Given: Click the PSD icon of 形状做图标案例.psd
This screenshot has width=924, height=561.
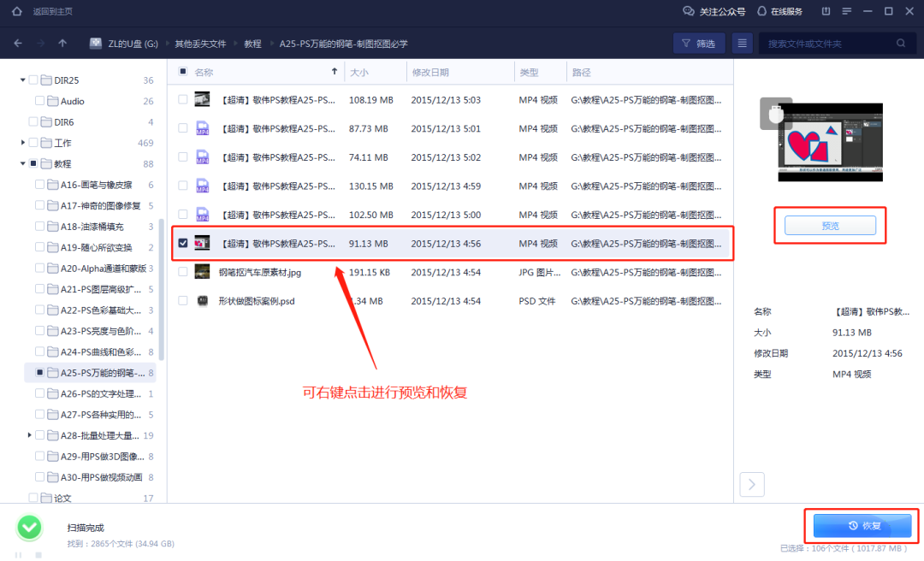Looking at the screenshot, I should pos(202,300).
